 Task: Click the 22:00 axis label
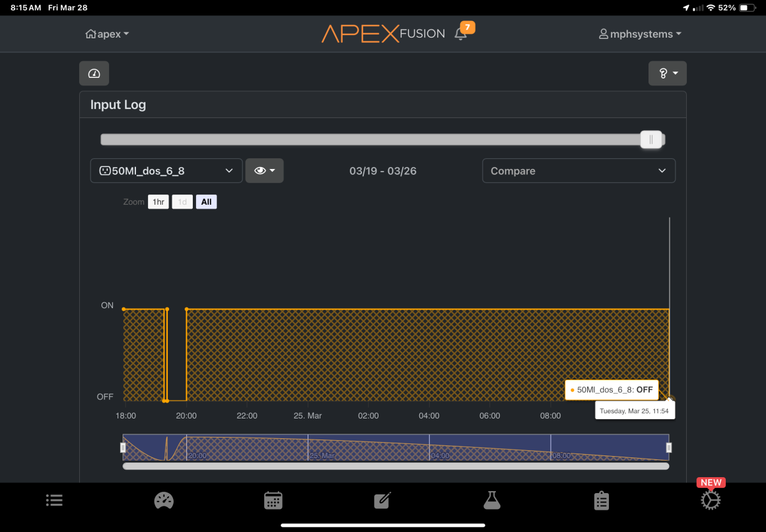pos(247,416)
